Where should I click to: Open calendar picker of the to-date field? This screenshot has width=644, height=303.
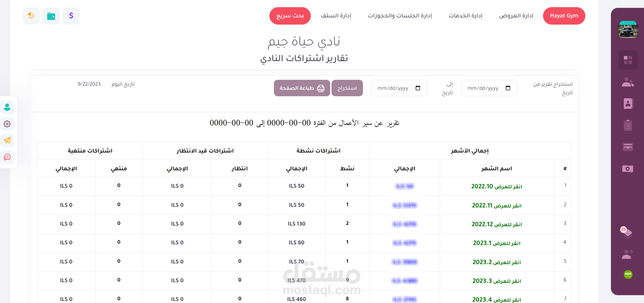pos(418,88)
